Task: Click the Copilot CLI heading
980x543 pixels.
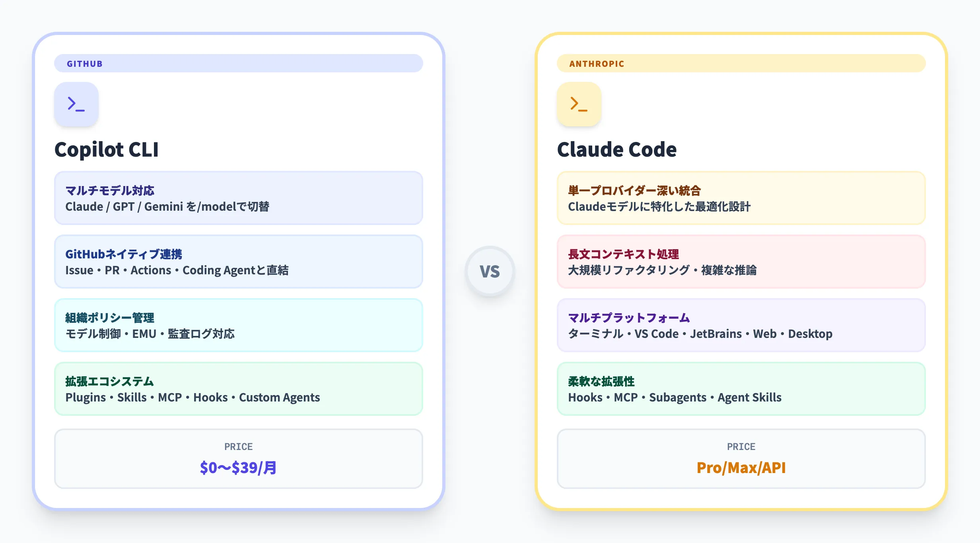Action: [x=107, y=150]
